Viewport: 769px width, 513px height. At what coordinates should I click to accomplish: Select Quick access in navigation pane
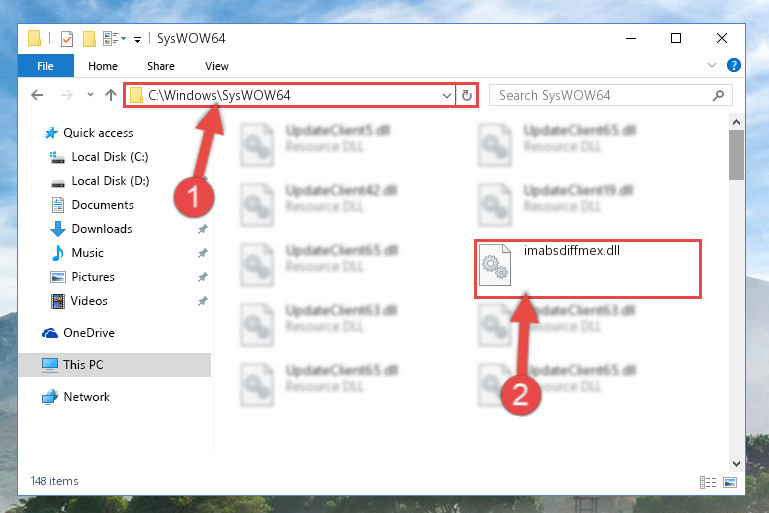(98, 133)
